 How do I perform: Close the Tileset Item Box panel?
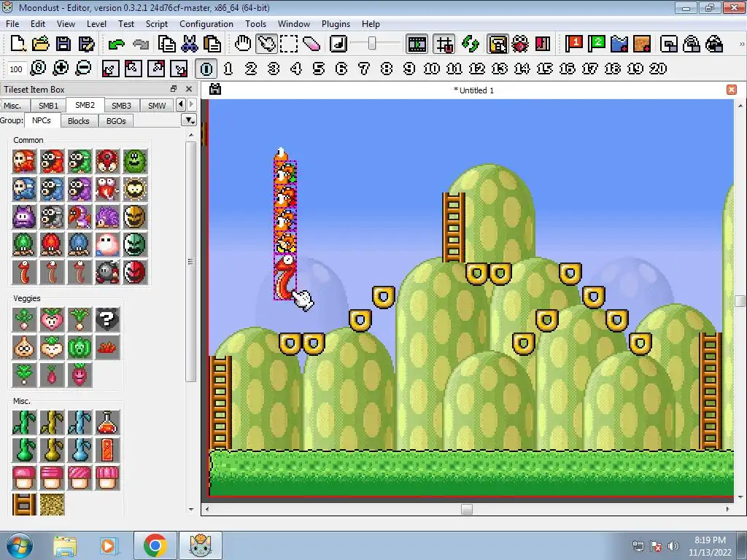click(x=189, y=89)
